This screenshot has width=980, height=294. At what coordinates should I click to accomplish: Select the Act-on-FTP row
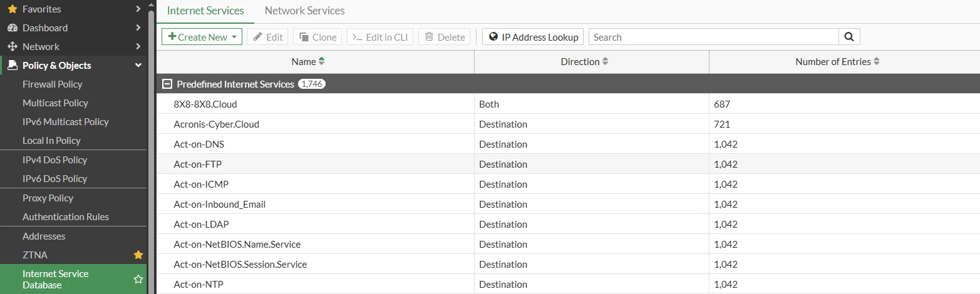click(x=568, y=164)
